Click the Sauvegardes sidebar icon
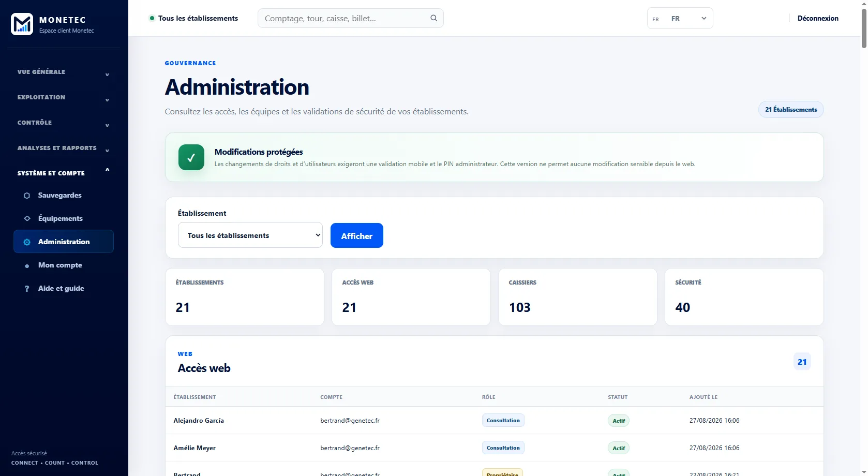This screenshot has height=476, width=868. (27, 196)
